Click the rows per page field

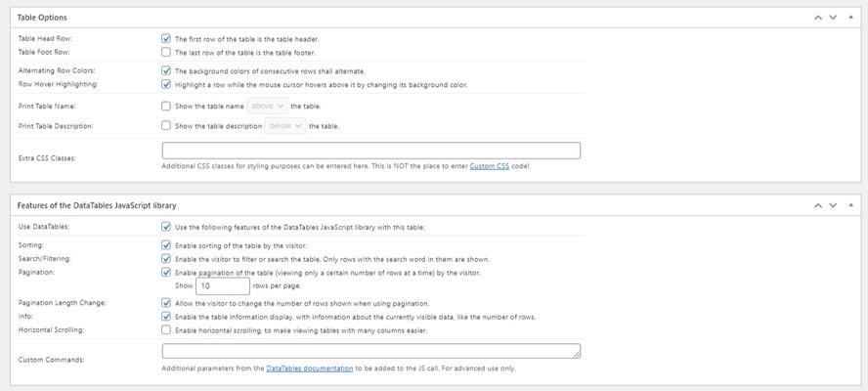click(x=222, y=286)
